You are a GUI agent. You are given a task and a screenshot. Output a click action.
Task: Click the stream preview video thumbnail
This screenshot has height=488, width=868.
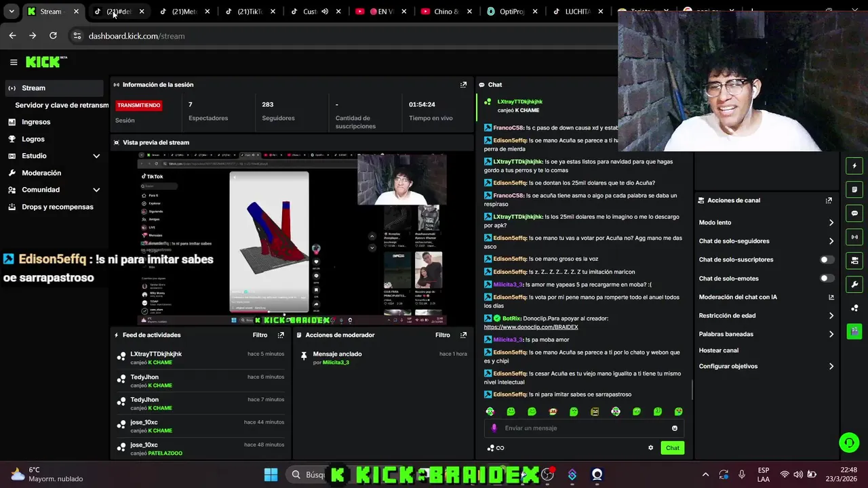pyautogui.click(x=292, y=239)
